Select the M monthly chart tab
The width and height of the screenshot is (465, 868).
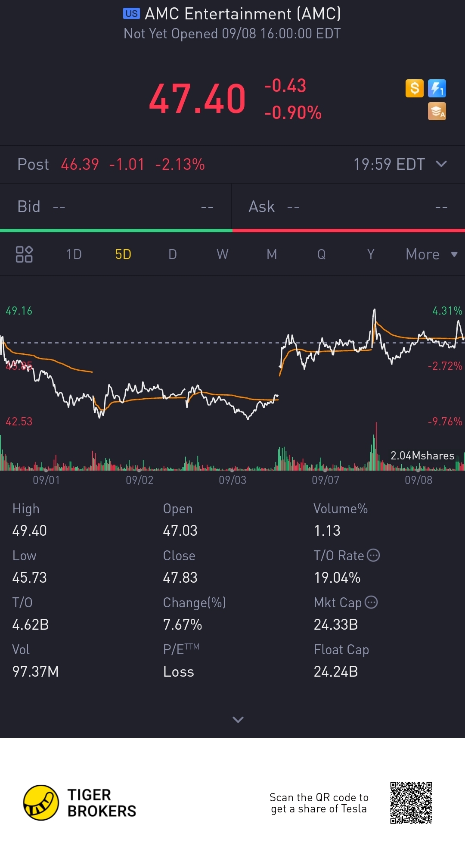point(272,254)
